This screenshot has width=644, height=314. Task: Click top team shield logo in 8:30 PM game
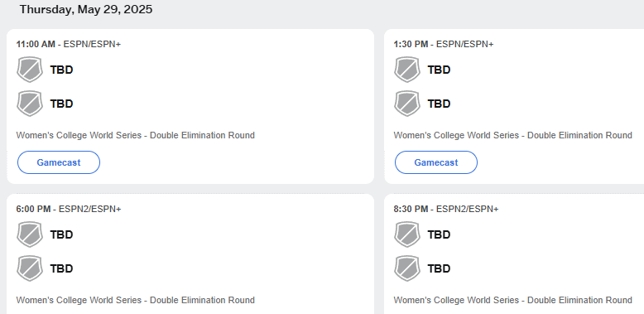[407, 234]
